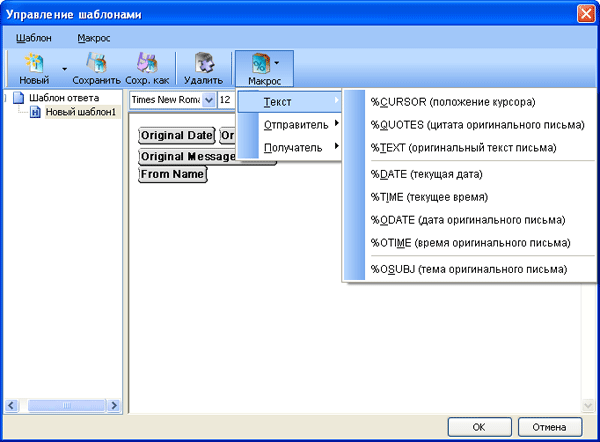Viewport: 600px width, 442px height.
Task: Insert the %CURSOR macro
Action: (x=469, y=102)
